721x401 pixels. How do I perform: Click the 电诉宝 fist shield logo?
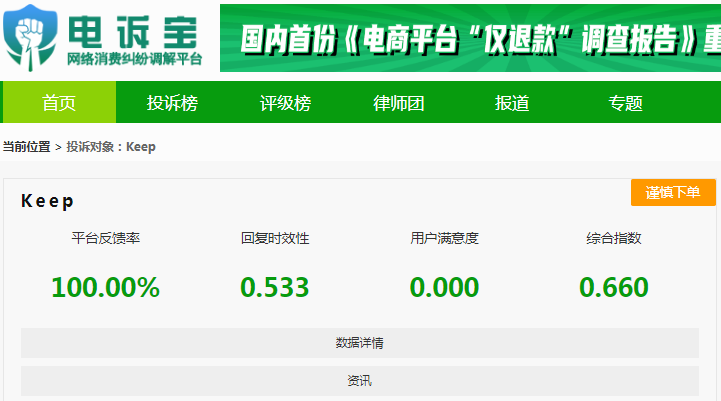[30, 37]
